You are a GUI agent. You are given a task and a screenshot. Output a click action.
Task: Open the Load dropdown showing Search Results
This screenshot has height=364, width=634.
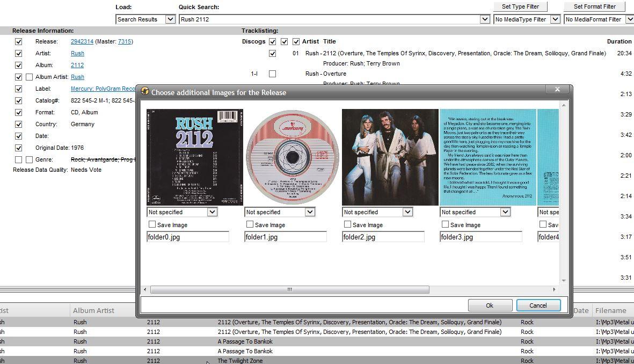click(x=170, y=19)
